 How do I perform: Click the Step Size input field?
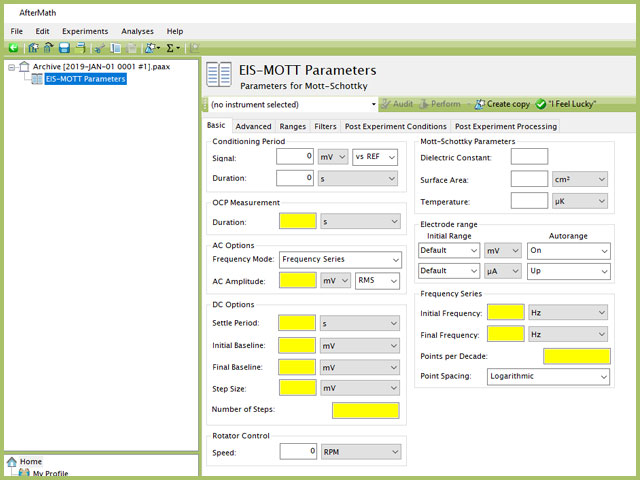pos(298,388)
